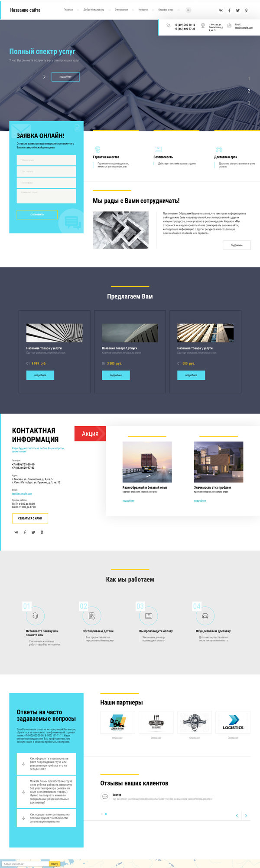260x868 pixels.
Task: Open О компании menu item
Action: click(121, 10)
